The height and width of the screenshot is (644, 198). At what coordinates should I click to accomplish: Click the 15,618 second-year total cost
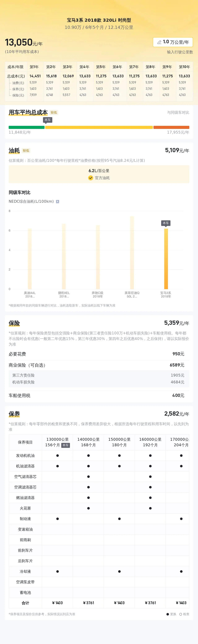(52, 76)
